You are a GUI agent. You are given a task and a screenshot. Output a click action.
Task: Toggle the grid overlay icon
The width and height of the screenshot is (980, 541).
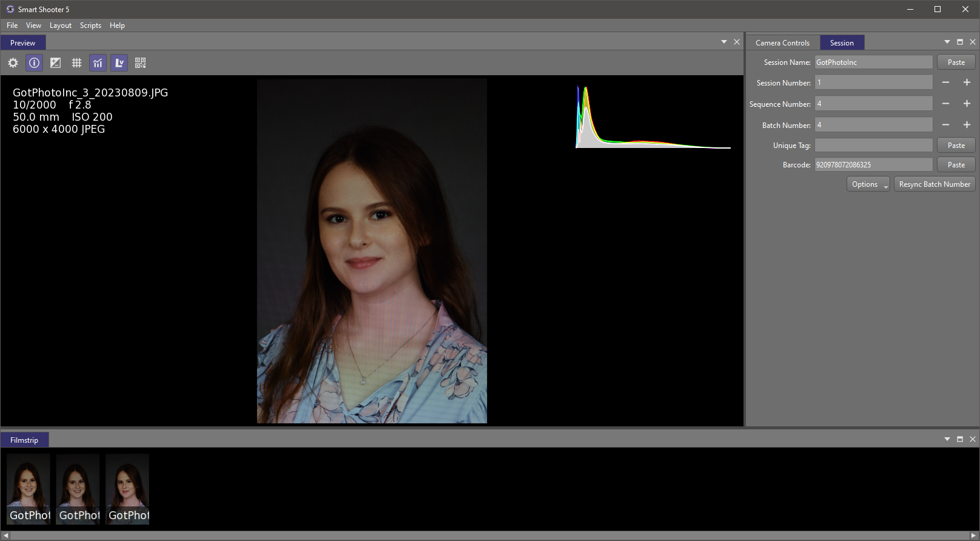coord(76,63)
